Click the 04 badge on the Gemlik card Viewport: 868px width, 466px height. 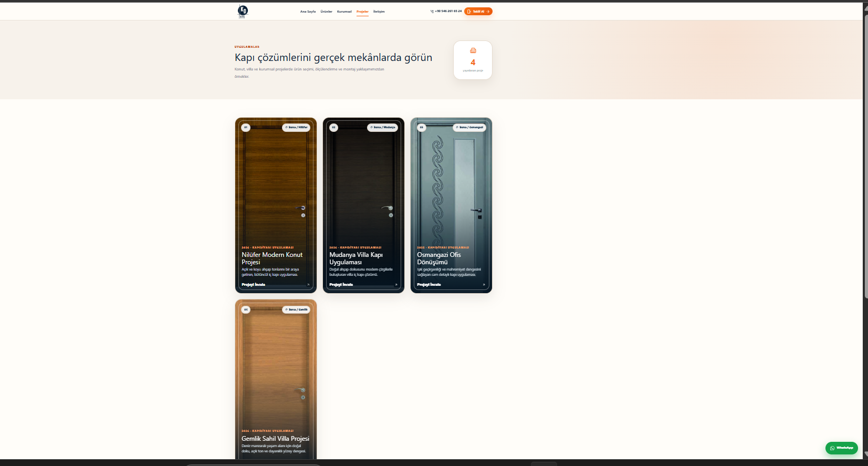coord(246,309)
